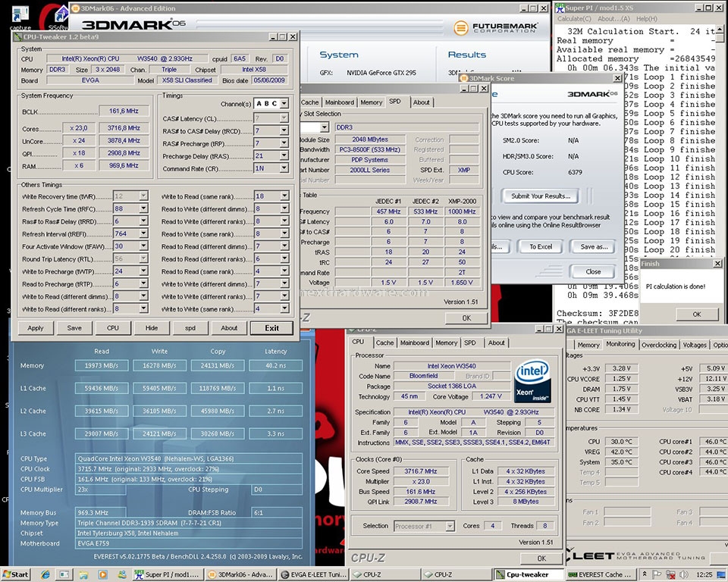This screenshot has height=582, width=728.
Task: Click the capture desktop shortcut icon
Action: coord(20,16)
